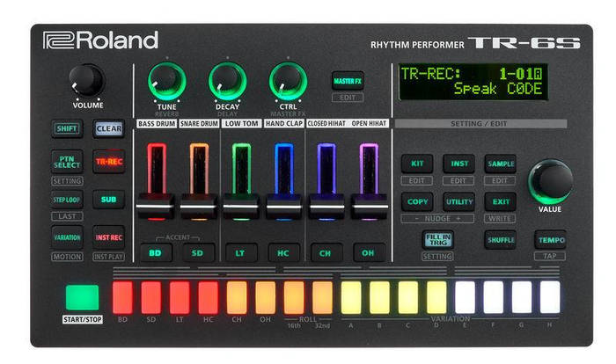Select the CH closed hihat button
This screenshot has height=364, width=616.
326,253
